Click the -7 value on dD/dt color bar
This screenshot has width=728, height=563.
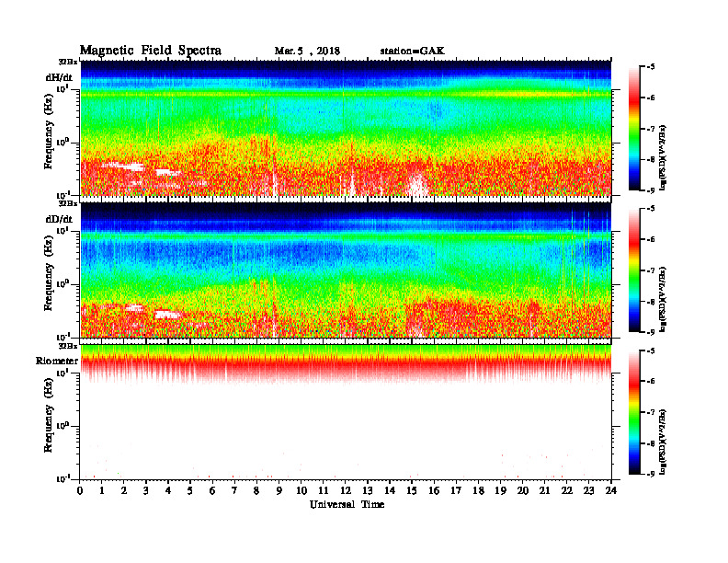click(x=651, y=270)
